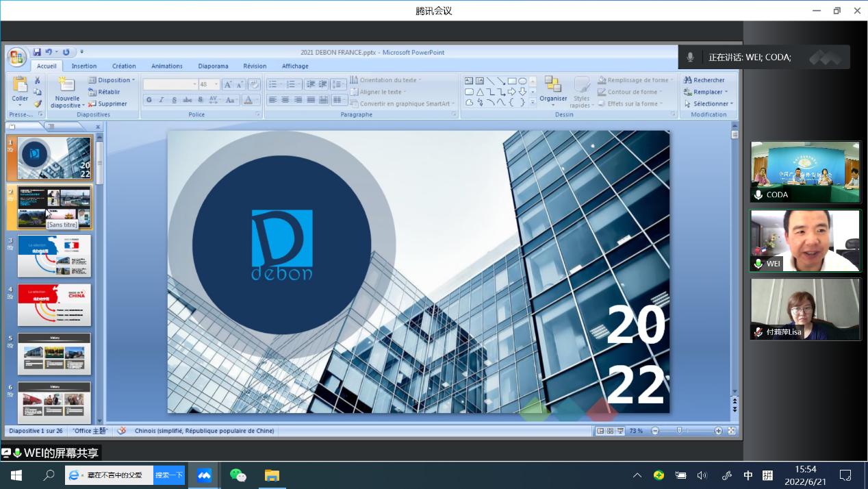Clear all text formatting

253,84
